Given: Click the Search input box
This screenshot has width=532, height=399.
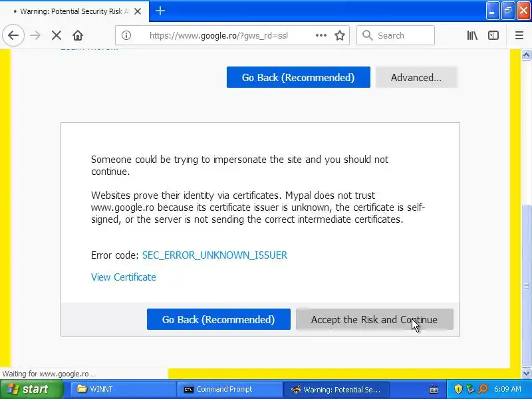Looking at the screenshot, I should pyautogui.click(x=396, y=35).
